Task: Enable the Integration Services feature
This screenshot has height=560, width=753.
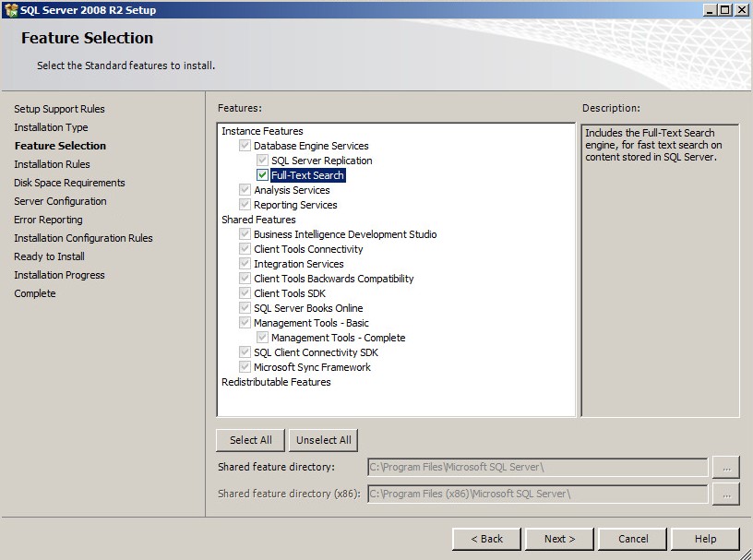Action: (x=245, y=263)
